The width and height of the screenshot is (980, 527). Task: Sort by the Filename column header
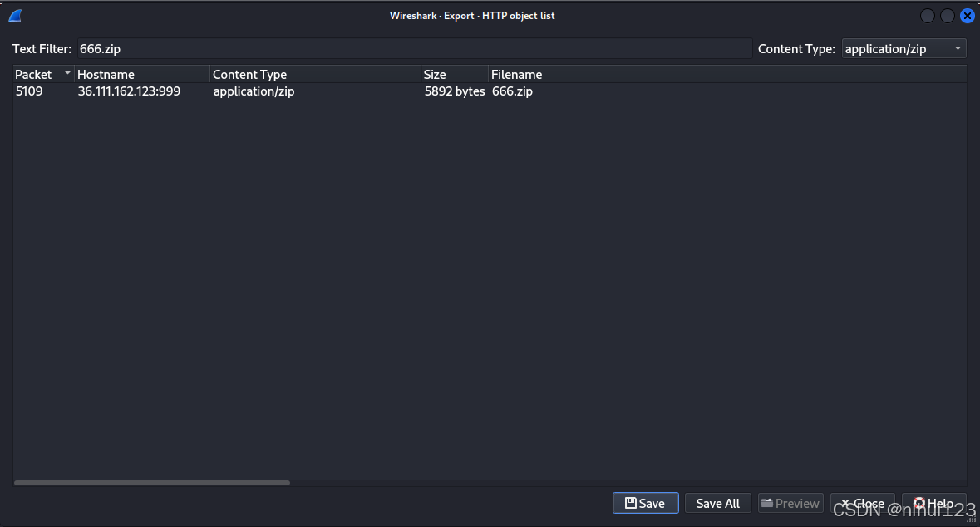click(726, 74)
